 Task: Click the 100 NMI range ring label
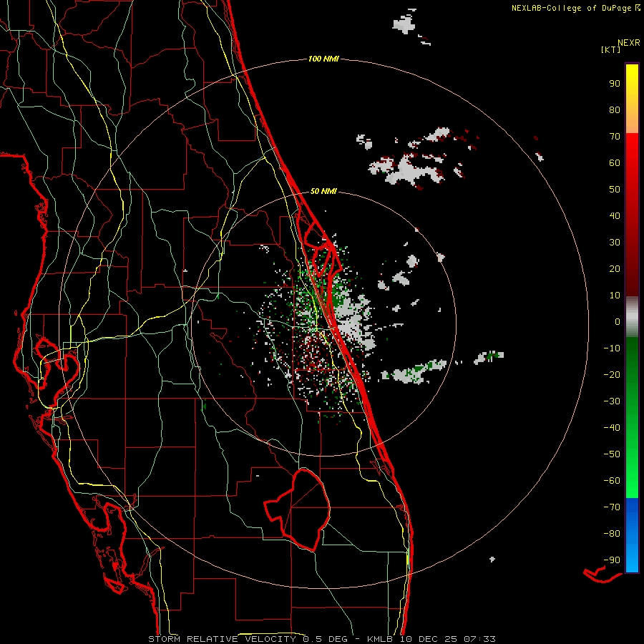click(323, 59)
